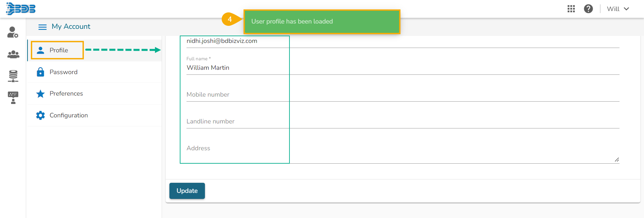The width and height of the screenshot is (644, 218).
Task: Open the Configuration section
Action: (x=68, y=115)
